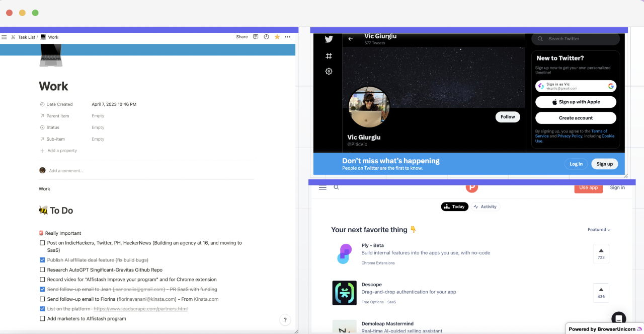Open the chat widget bubble on Product Hunt
Screen dimensions: 644x334
pyautogui.click(x=618, y=319)
